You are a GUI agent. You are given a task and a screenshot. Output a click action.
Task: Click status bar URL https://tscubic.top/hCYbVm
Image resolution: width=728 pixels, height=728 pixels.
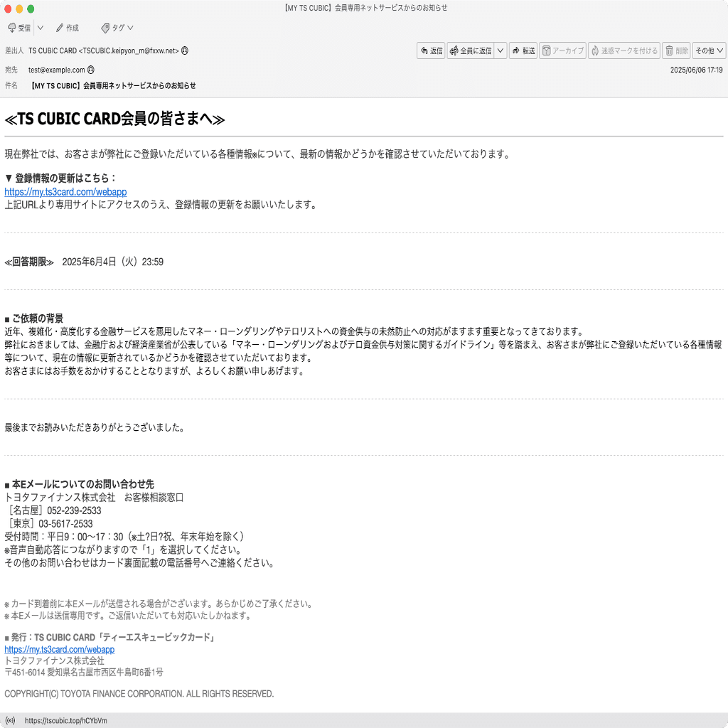(x=66, y=721)
